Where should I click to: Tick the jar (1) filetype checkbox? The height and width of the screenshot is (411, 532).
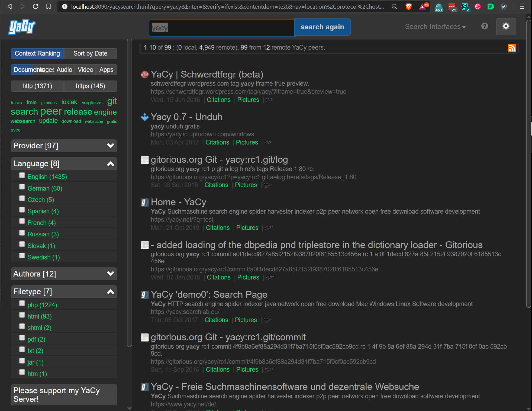coord(22,361)
